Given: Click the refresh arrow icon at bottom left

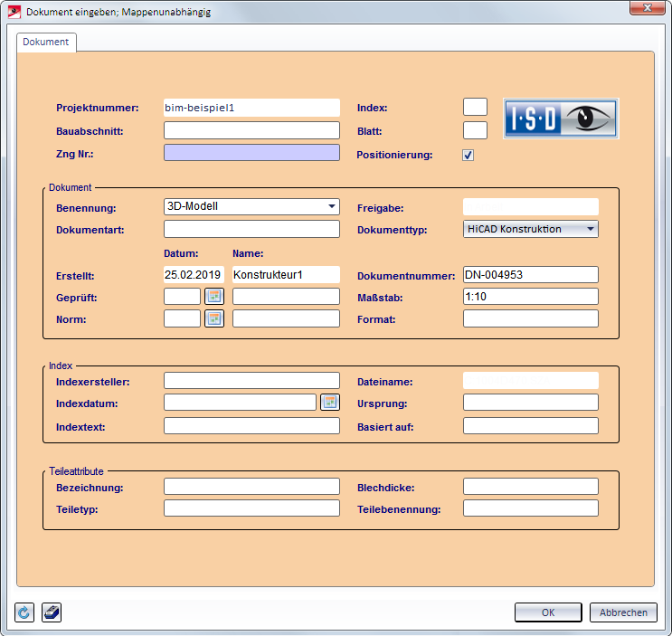Looking at the screenshot, I should pos(24,612).
